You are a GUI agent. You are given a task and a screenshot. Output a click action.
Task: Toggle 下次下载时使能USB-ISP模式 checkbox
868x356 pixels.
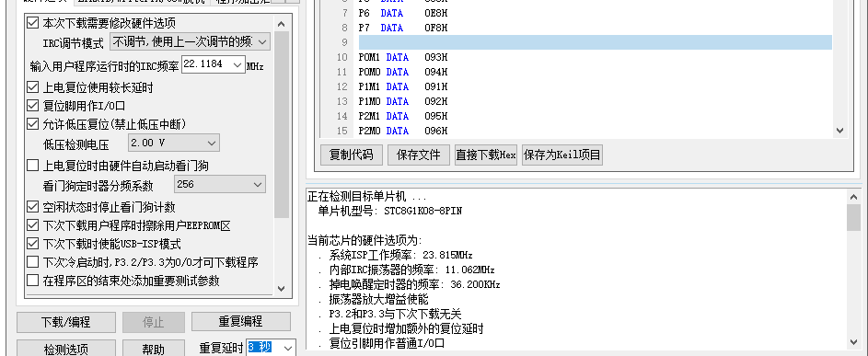[x=32, y=244]
